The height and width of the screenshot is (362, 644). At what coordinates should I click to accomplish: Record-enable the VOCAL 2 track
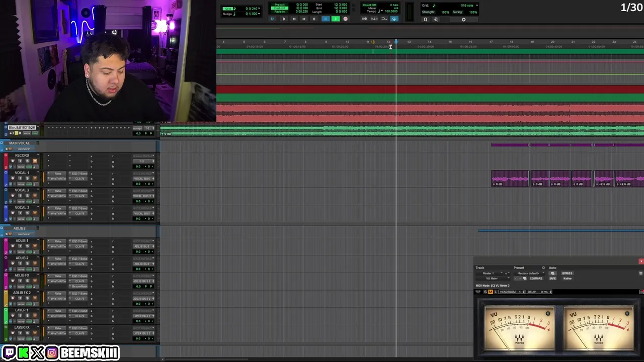coord(13,196)
